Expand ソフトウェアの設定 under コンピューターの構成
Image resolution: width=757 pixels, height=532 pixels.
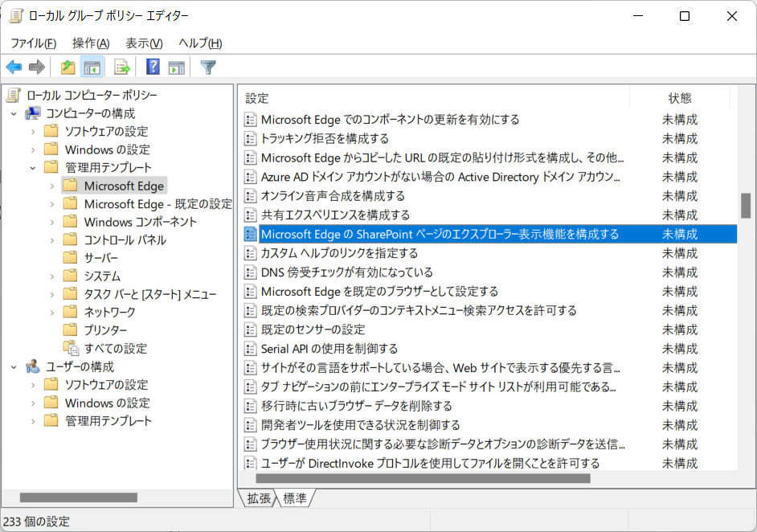coord(33,132)
